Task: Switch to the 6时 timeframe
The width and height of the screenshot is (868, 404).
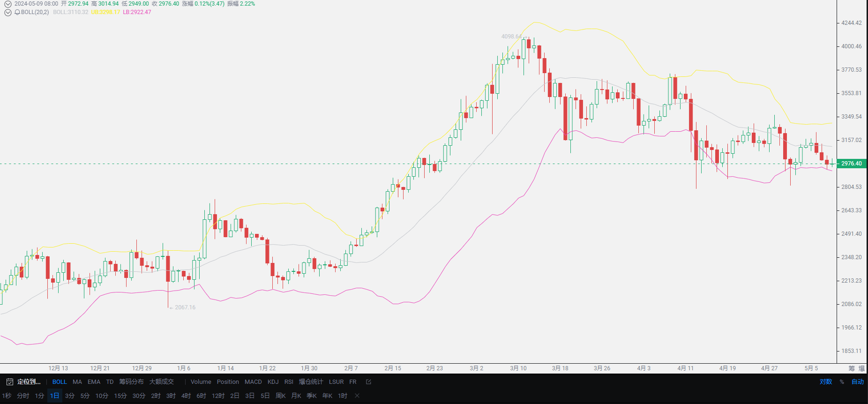Action: (202, 396)
